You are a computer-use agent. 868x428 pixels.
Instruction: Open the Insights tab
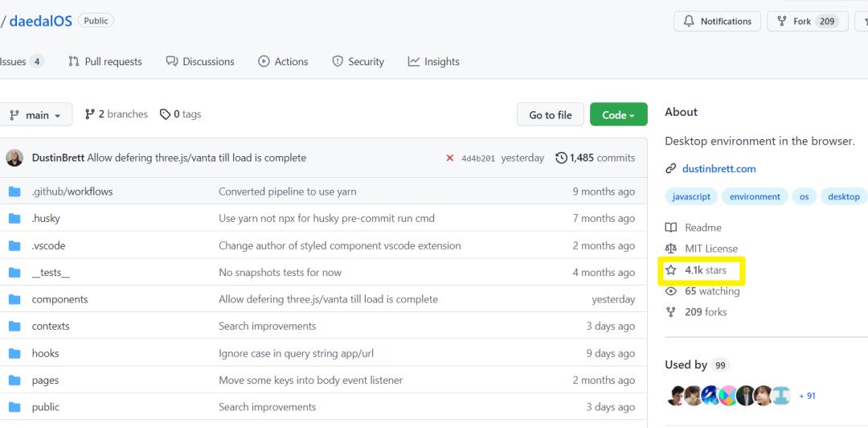click(x=433, y=61)
